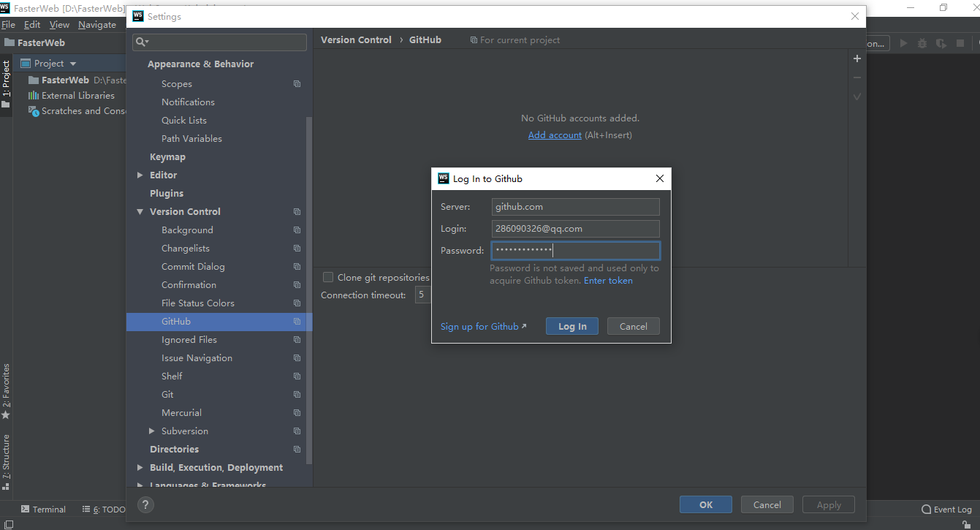Click the project-level icon beside Background
Image resolution: width=980 pixels, height=530 pixels.
coord(297,230)
